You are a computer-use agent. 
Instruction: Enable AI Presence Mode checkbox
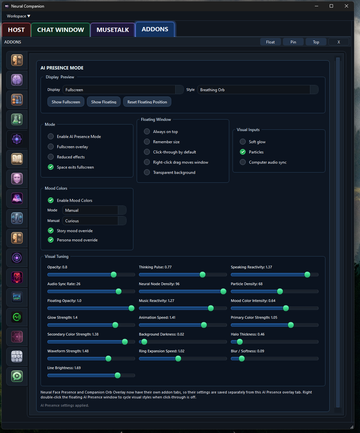click(x=51, y=136)
